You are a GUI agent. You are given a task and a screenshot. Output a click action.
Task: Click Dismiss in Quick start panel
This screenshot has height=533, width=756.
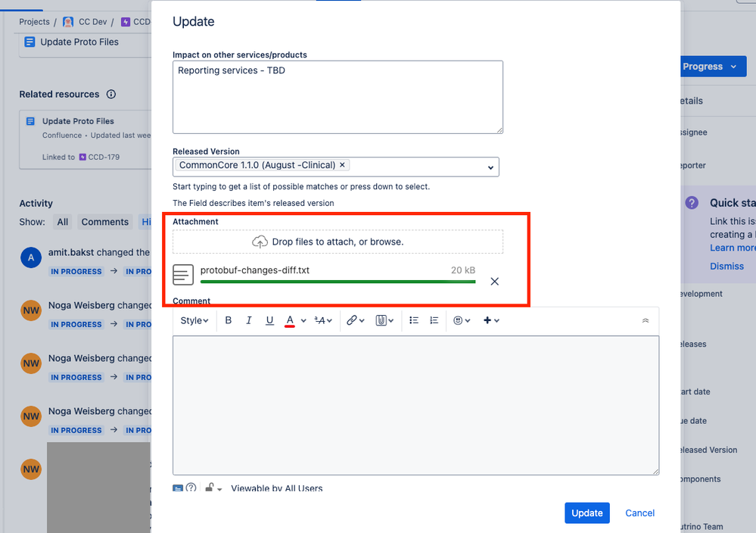pos(726,266)
